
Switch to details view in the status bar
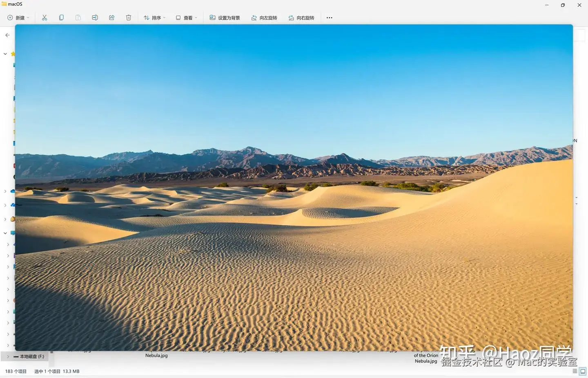(575, 371)
